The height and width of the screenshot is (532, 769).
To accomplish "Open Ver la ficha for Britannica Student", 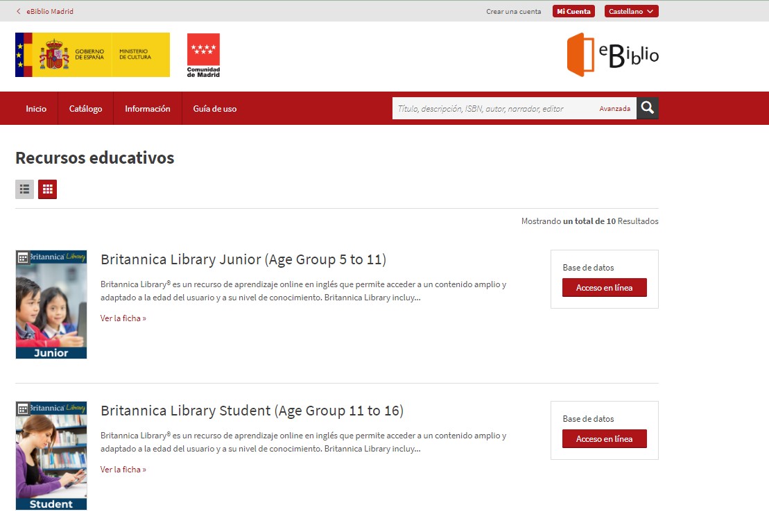I will tap(123, 470).
